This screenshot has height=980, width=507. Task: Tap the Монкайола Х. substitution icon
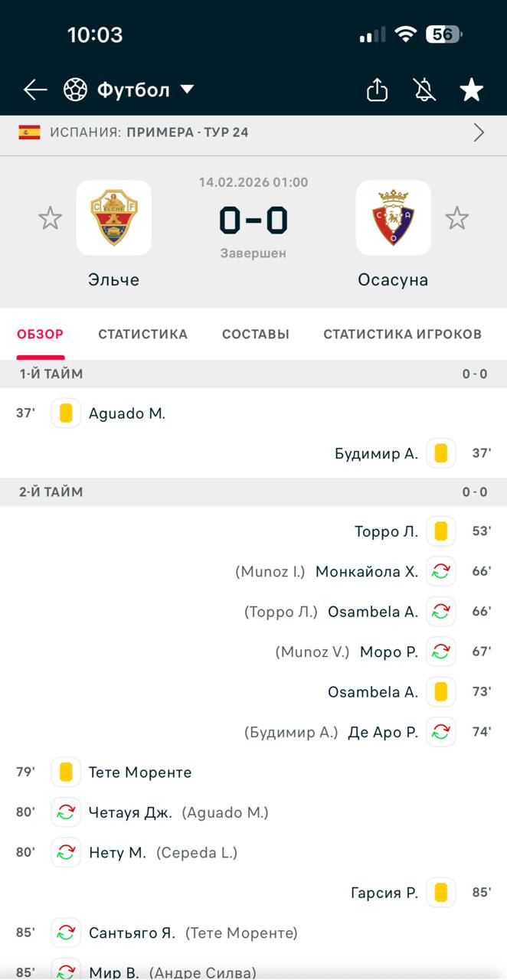point(441,571)
